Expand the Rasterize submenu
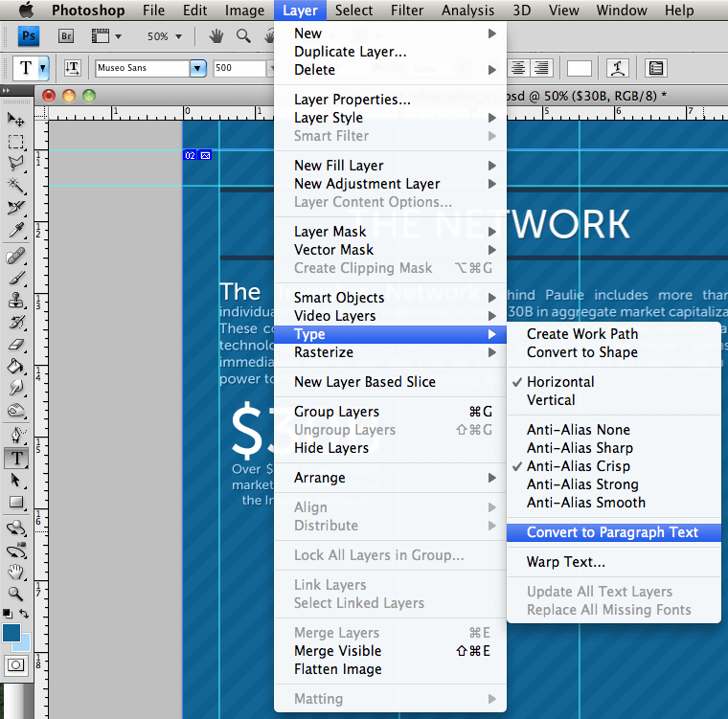 390,352
